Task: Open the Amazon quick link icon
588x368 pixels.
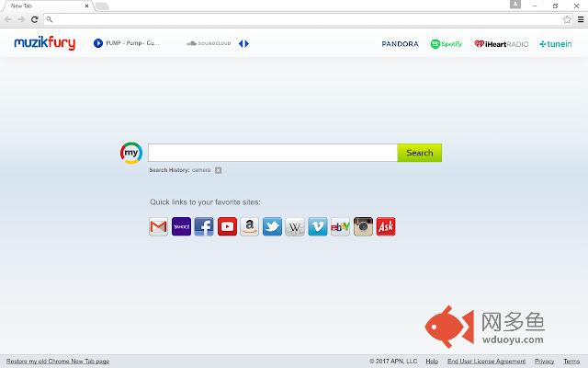Action: tap(249, 226)
